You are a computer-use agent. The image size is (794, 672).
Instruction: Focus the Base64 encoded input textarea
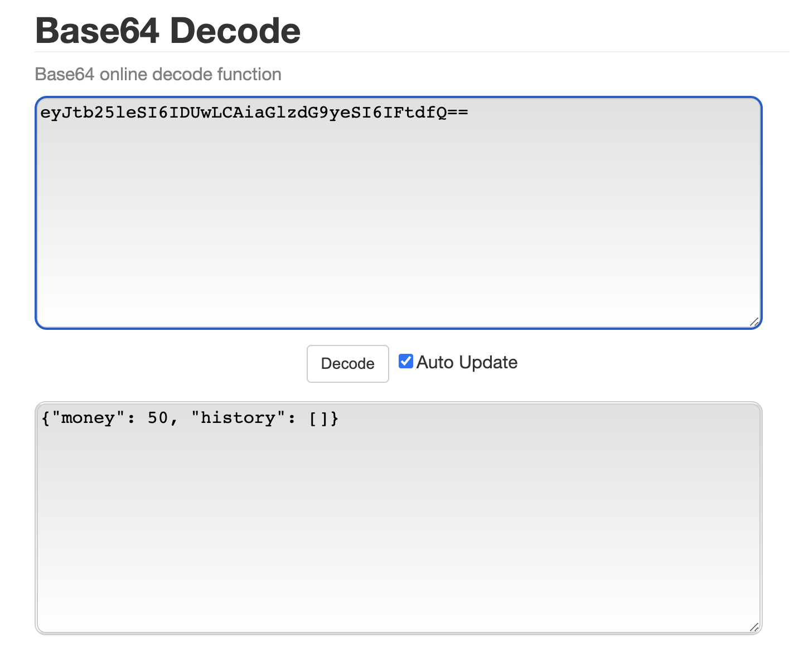pyautogui.click(x=398, y=213)
